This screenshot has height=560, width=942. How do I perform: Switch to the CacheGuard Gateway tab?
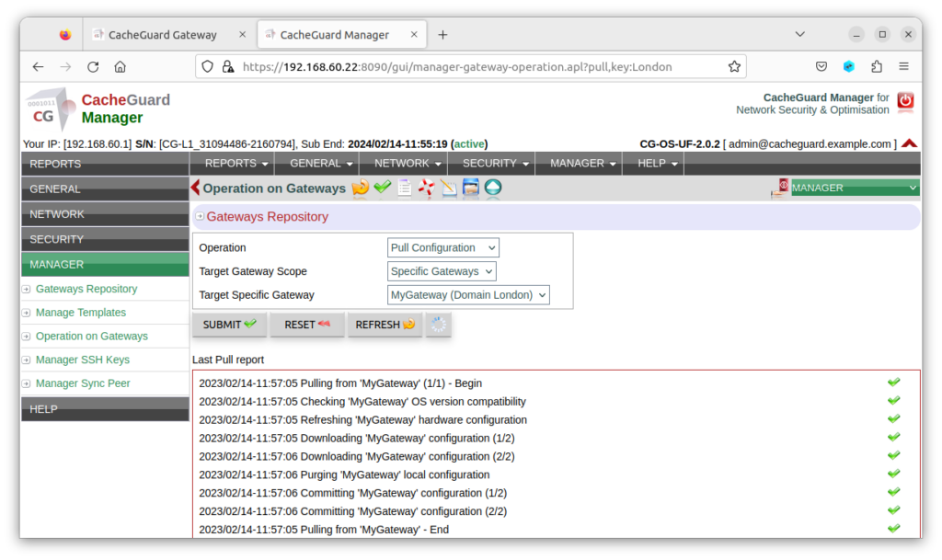click(169, 35)
